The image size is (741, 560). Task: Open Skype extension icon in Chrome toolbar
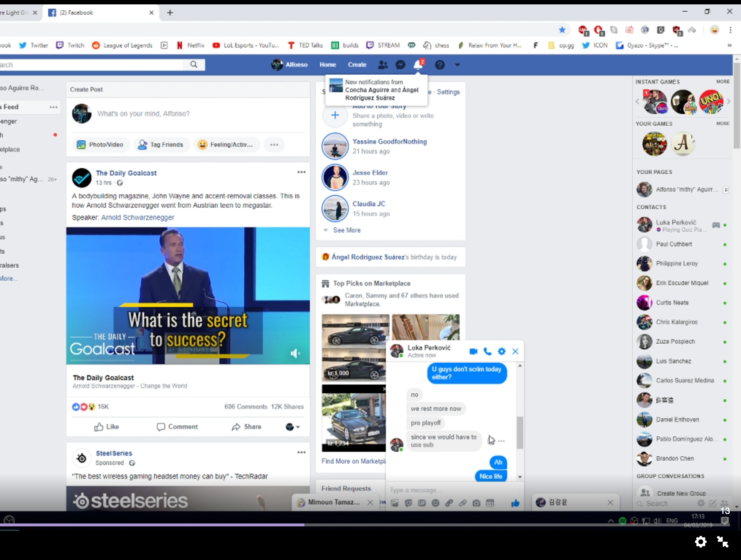[x=614, y=30]
